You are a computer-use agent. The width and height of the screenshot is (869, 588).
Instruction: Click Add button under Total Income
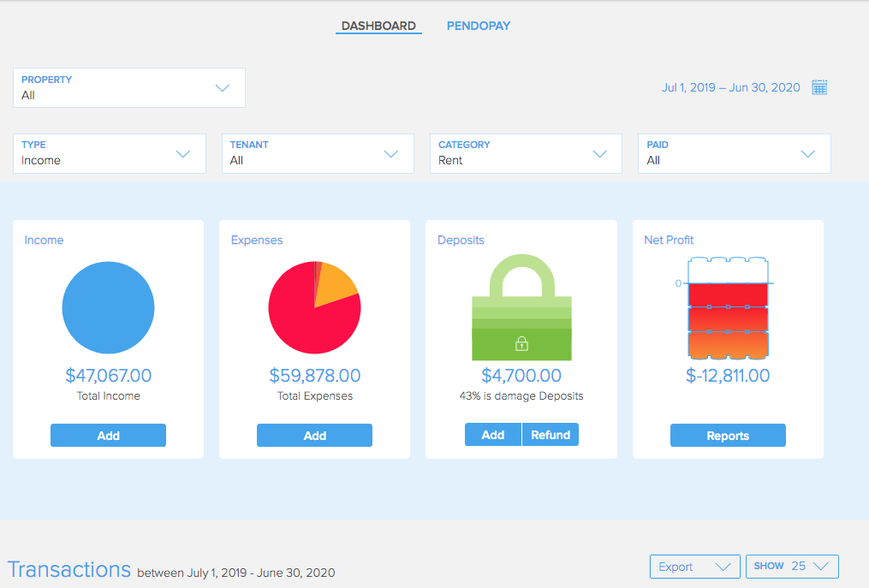pos(108,436)
